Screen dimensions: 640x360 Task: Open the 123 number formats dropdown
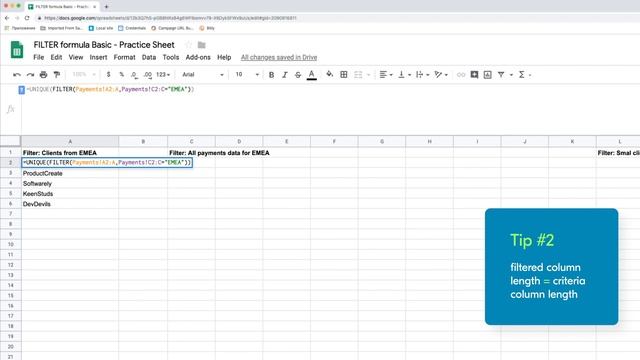pyautogui.click(x=163, y=75)
